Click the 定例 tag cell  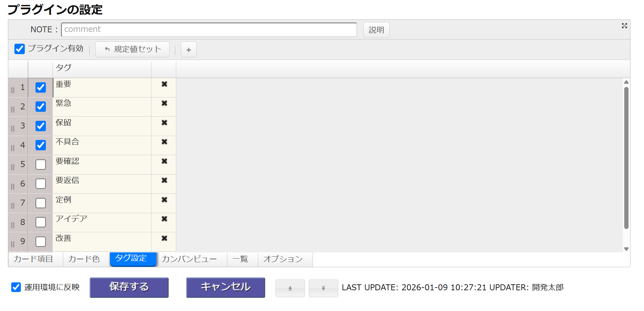102,203
